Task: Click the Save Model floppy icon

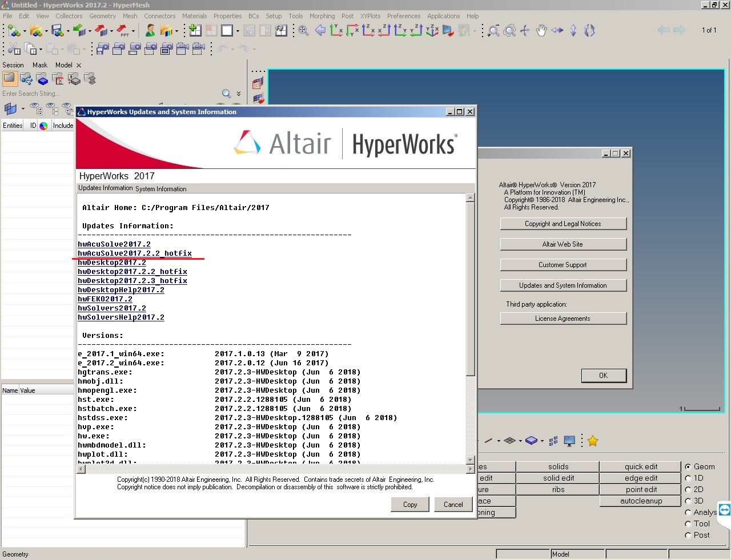Action: [57, 30]
